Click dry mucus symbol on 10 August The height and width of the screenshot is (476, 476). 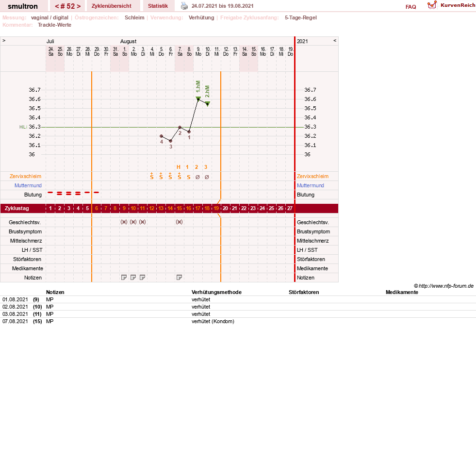coord(207,177)
